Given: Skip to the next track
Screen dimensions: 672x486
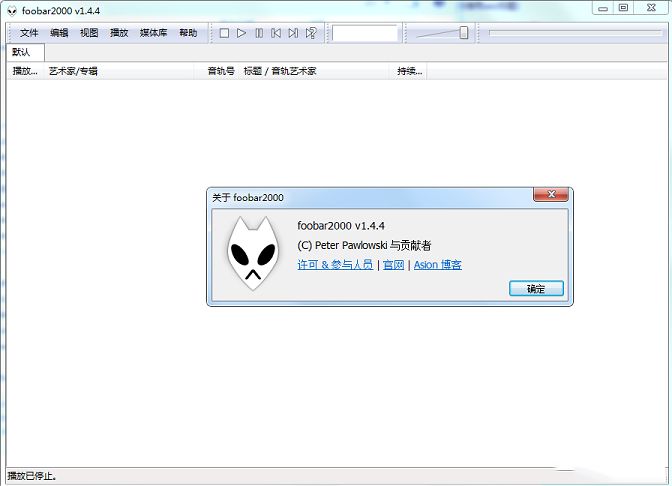Looking at the screenshot, I should pyautogui.click(x=293, y=33).
